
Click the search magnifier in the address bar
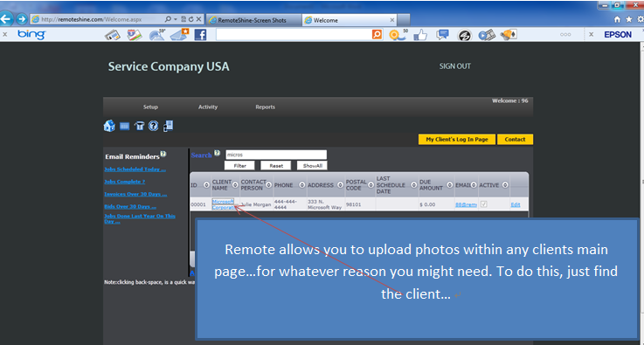point(168,19)
